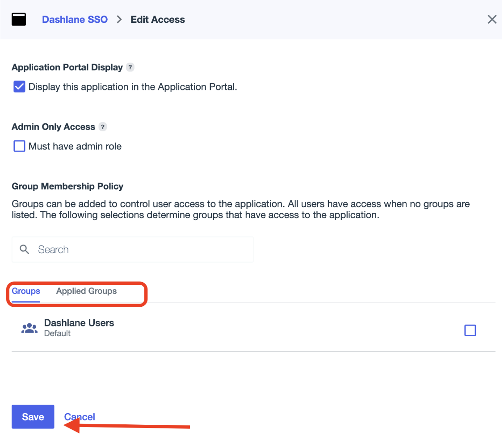This screenshot has height=440, width=504.
Task: Click the Dashlane Users group name
Action: coord(79,323)
